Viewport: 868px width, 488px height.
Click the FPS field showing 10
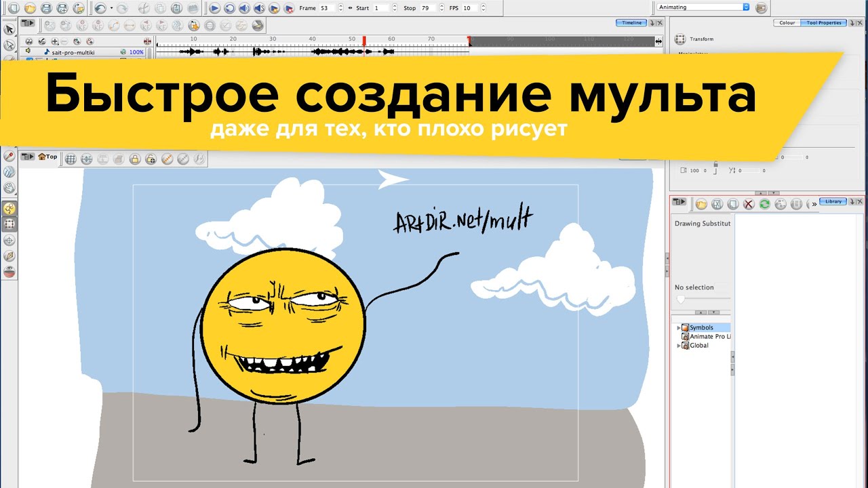tap(469, 8)
